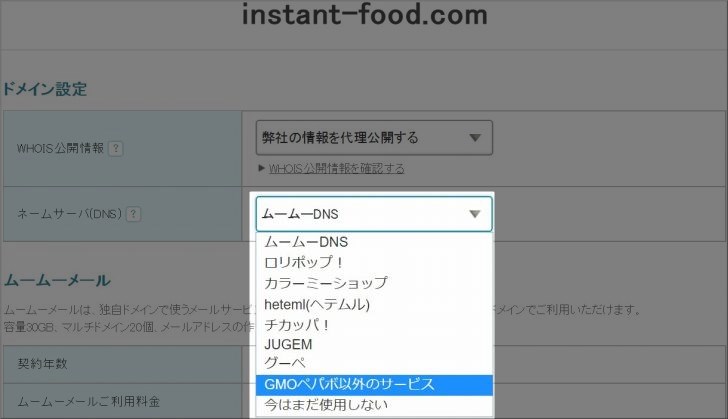Select JUGEM as the nameserver
This screenshot has height=419, width=728.
coord(289,344)
